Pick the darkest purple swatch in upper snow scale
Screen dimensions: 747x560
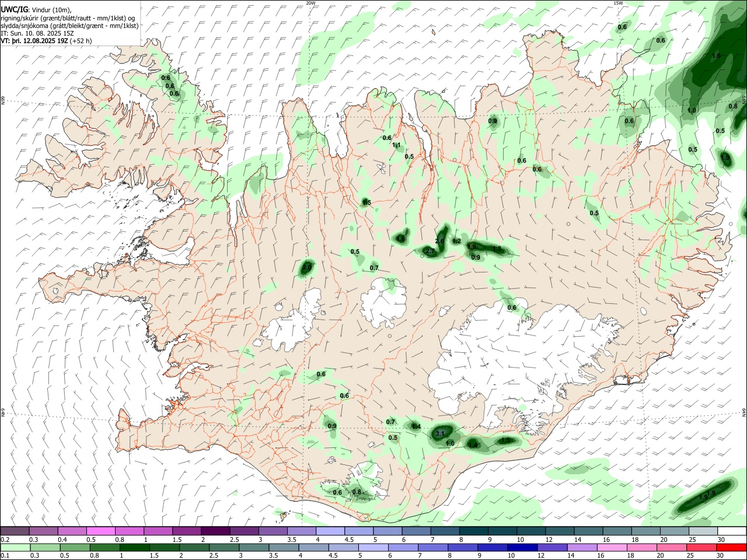pos(215,531)
